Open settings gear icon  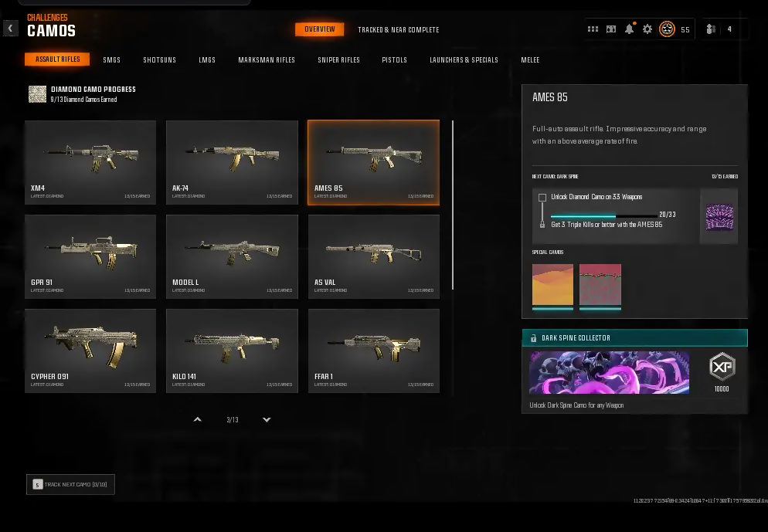tap(647, 29)
